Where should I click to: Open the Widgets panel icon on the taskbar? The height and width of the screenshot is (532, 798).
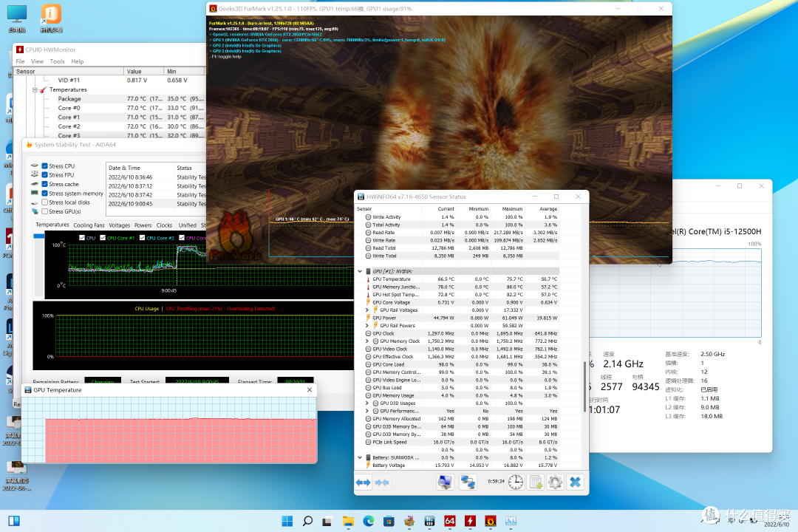click(x=14, y=521)
